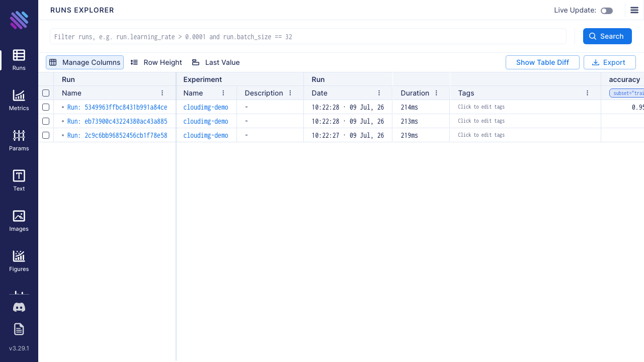Click the Aim logo in the sidebar
644x362 pixels.
[x=19, y=20]
